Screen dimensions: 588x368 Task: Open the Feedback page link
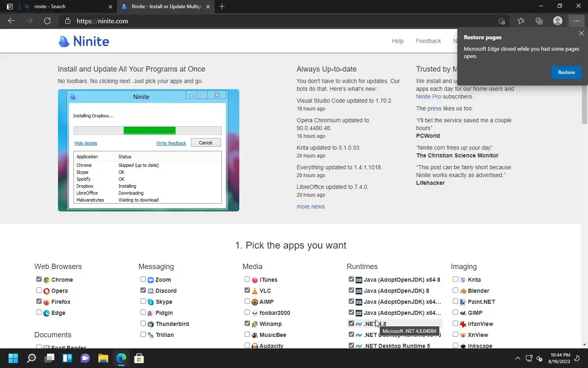pyautogui.click(x=428, y=41)
